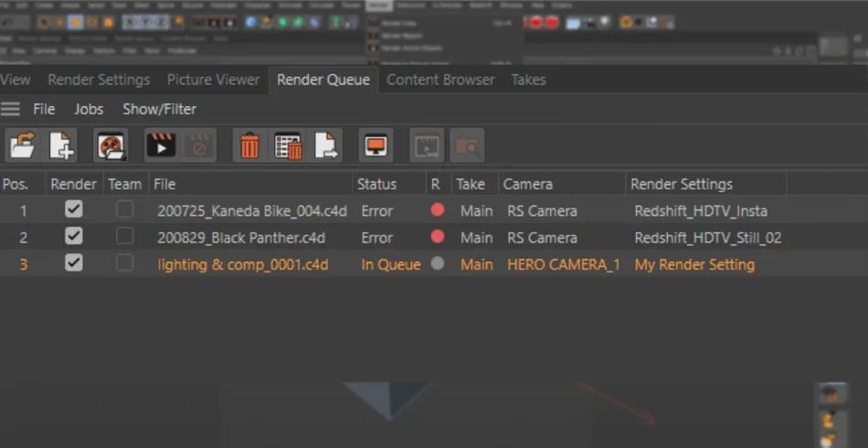This screenshot has width=868, height=448.
Task: Select the Render Queue tab
Action: 323,80
